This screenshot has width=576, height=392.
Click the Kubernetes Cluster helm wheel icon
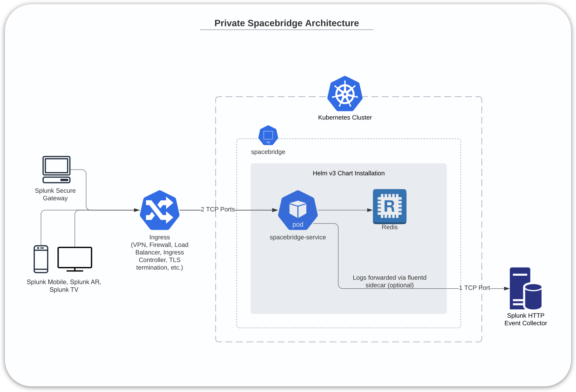pos(345,94)
